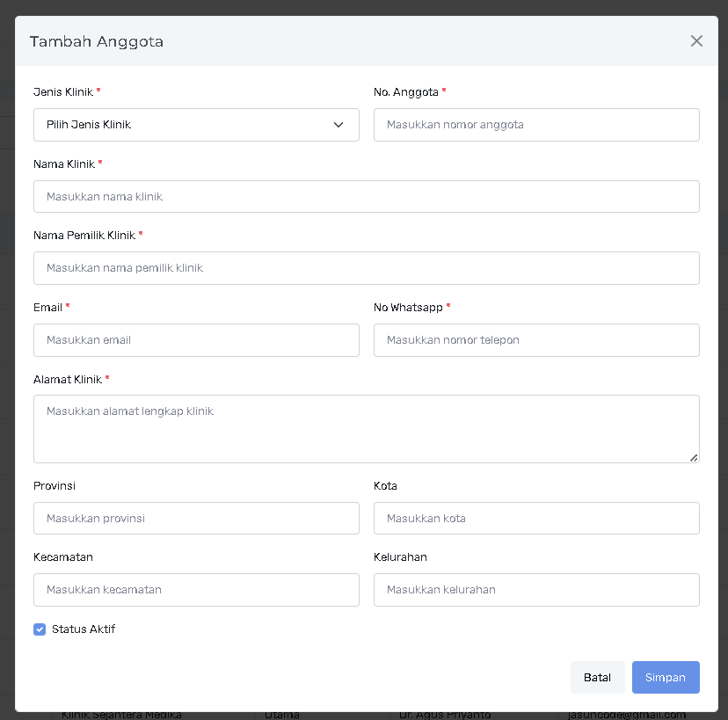Click the Provinsi input field
This screenshot has height=720, width=728.
(195, 519)
